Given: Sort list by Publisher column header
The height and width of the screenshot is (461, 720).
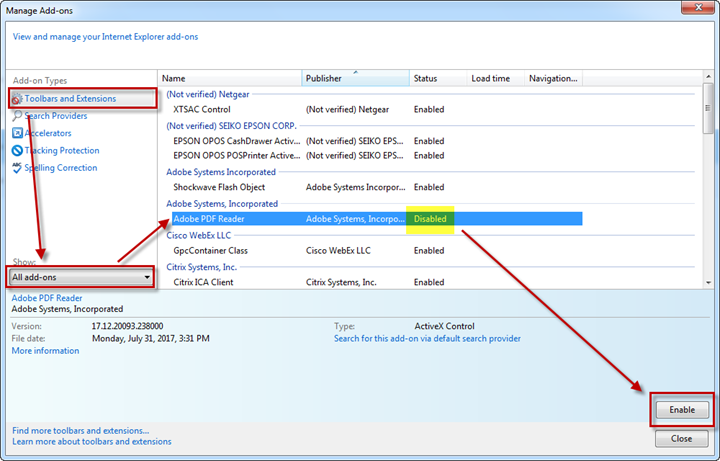Looking at the screenshot, I should pos(355,78).
